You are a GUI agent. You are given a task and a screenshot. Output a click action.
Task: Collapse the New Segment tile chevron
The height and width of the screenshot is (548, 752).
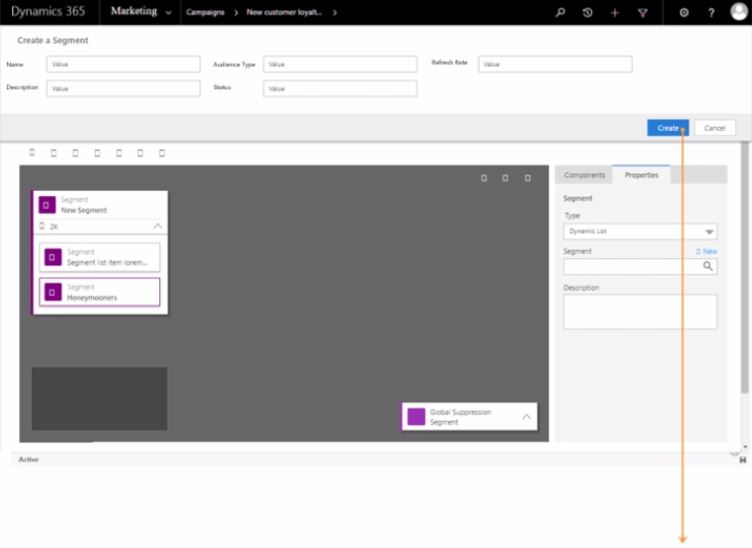pos(157,227)
